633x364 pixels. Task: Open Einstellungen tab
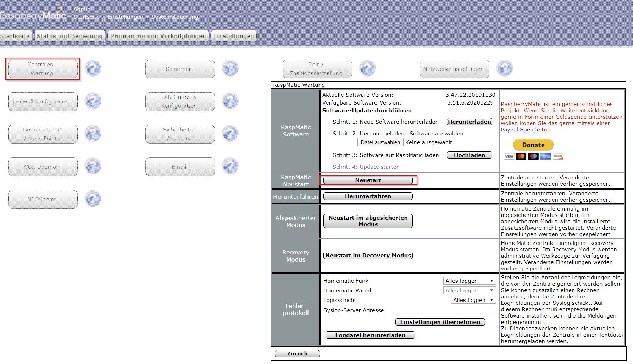click(x=234, y=36)
